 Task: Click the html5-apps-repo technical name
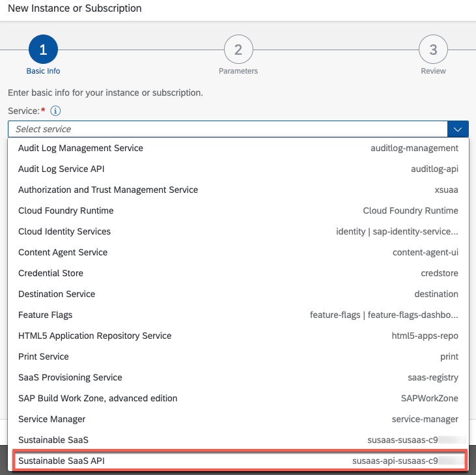coord(425,336)
